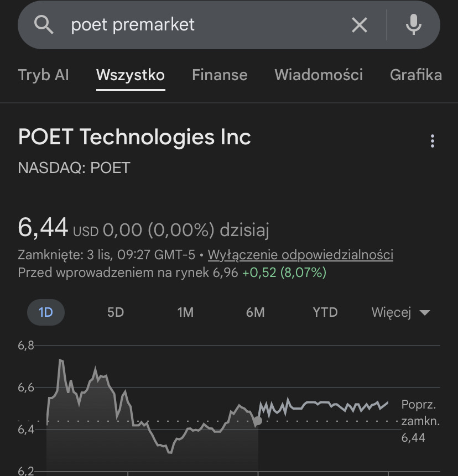Screen dimensions: 458x476
Task: Go to Wiadomości tab
Action: tap(319, 75)
